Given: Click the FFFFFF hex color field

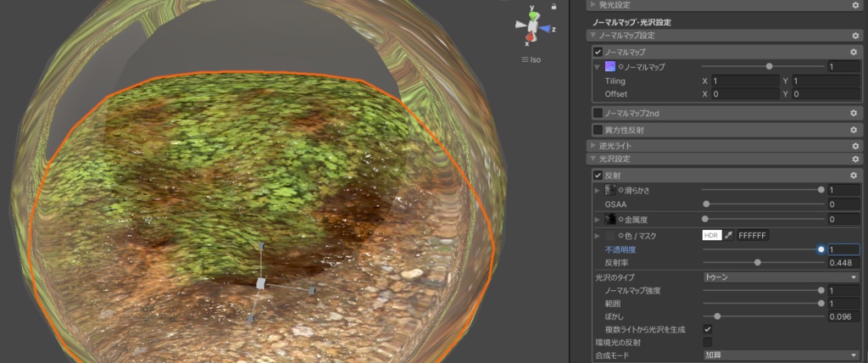Looking at the screenshot, I should [x=753, y=236].
